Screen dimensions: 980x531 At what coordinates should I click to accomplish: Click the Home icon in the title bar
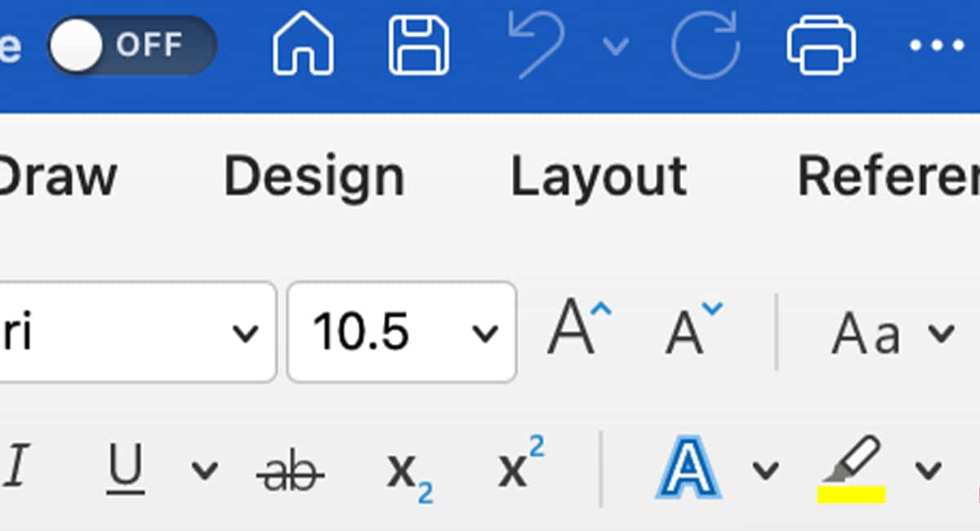(x=302, y=45)
